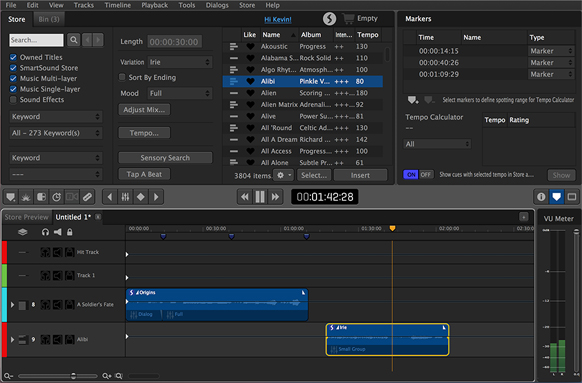This screenshot has width=582, height=383.
Task: Uncheck Music Single-layer
Action: [13, 89]
